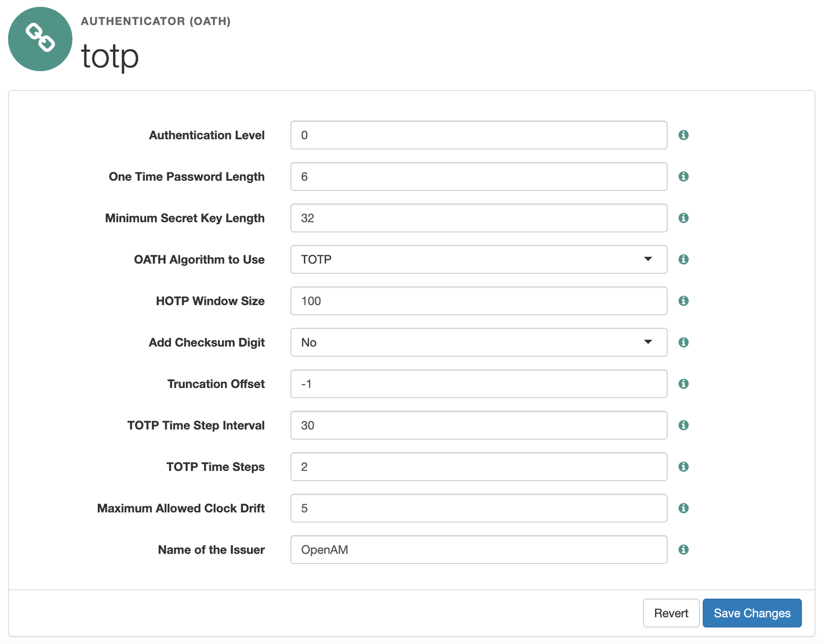Click the 'Maximum Allowed Clock Drift' label

[181, 508]
